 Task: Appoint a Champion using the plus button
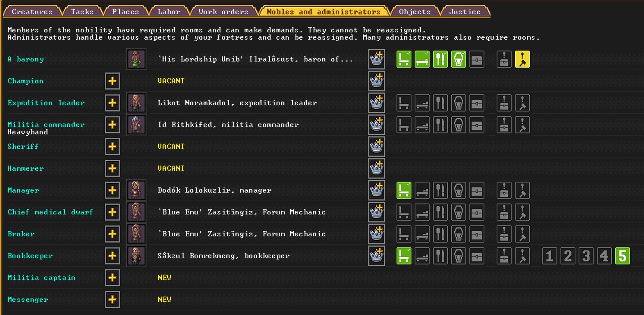(112, 81)
